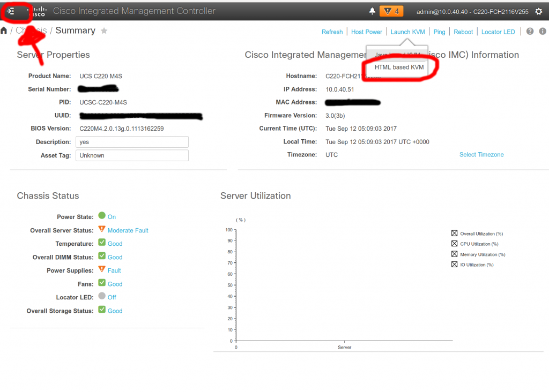Click Power Supplies fault warning icon

(102, 269)
